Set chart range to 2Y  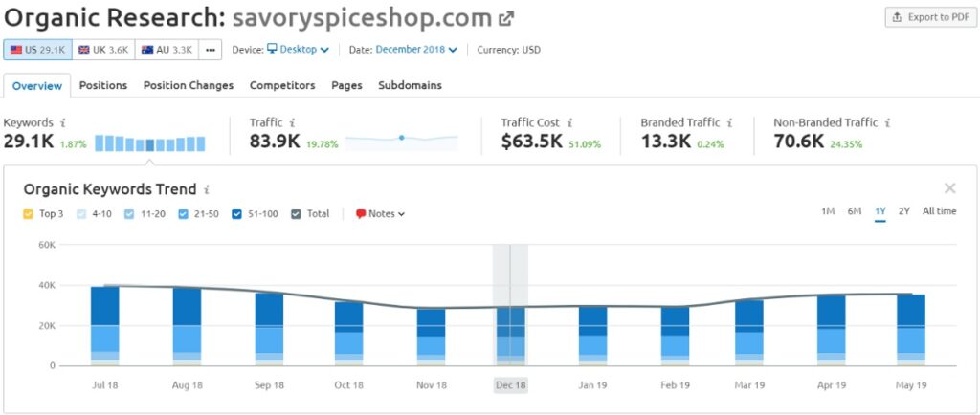[x=903, y=211]
